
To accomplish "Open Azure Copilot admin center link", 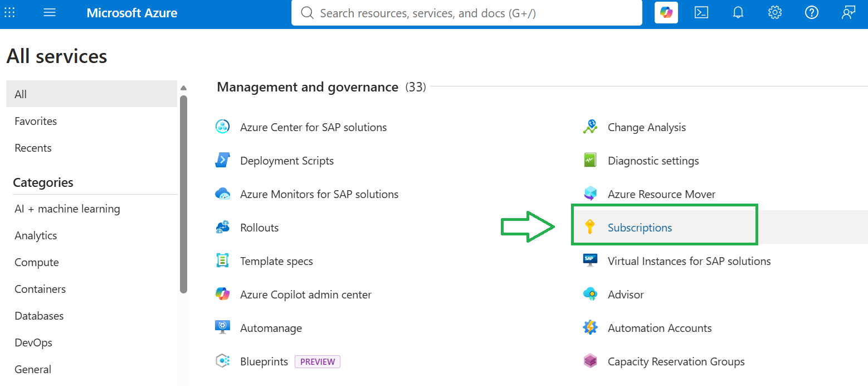I will tap(306, 295).
